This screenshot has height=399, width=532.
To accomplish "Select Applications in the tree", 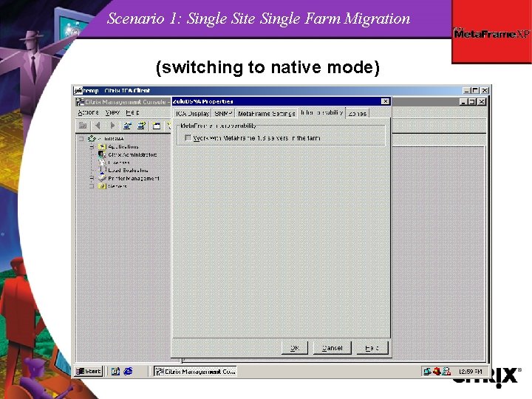I will click(x=123, y=147).
